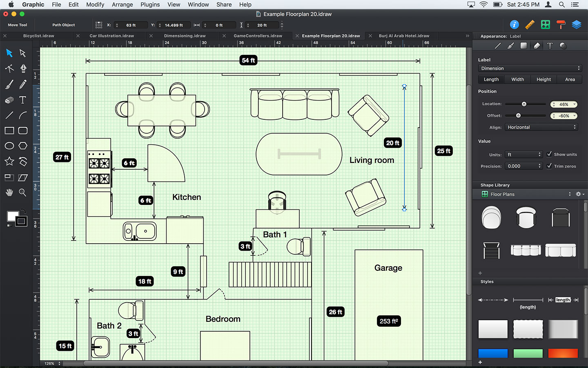Viewport: 588px width, 368px height.
Task: Grab the Zoom tool magnifier
Action: [x=23, y=193]
